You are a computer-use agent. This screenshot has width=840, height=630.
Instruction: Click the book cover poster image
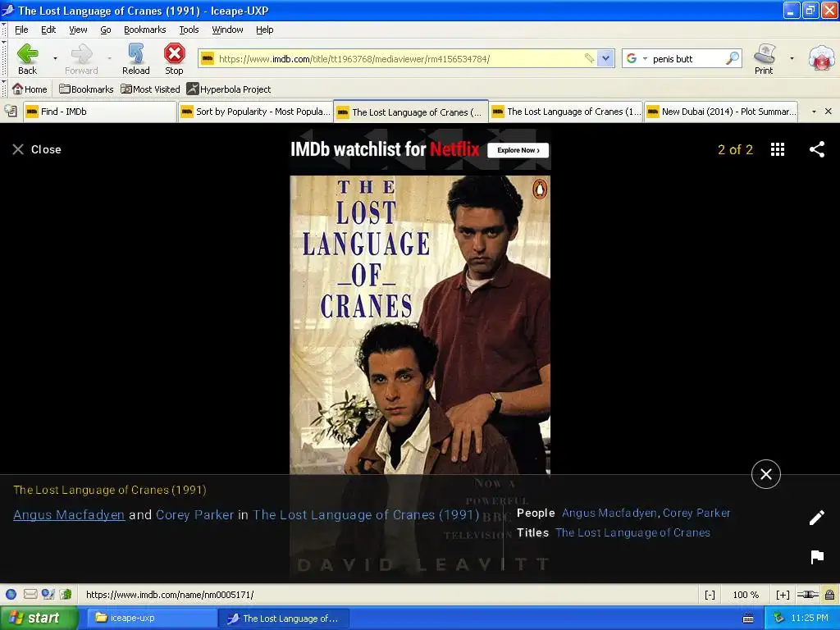tap(420, 325)
